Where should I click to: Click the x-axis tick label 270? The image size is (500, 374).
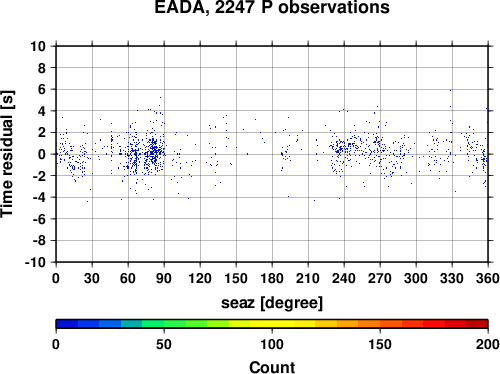(x=380, y=278)
